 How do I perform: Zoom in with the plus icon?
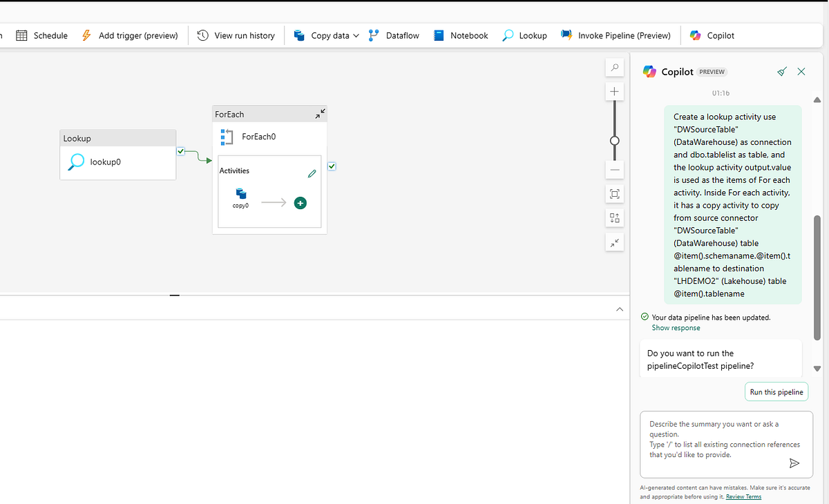[x=614, y=92]
